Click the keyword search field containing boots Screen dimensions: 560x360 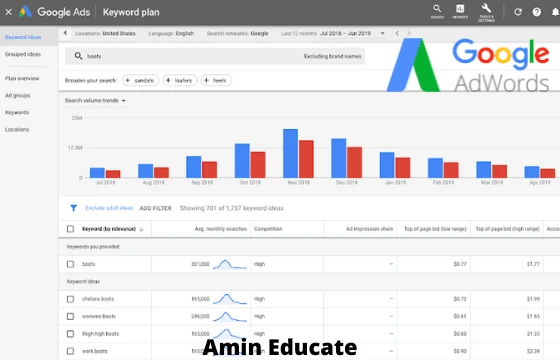pos(215,56)
